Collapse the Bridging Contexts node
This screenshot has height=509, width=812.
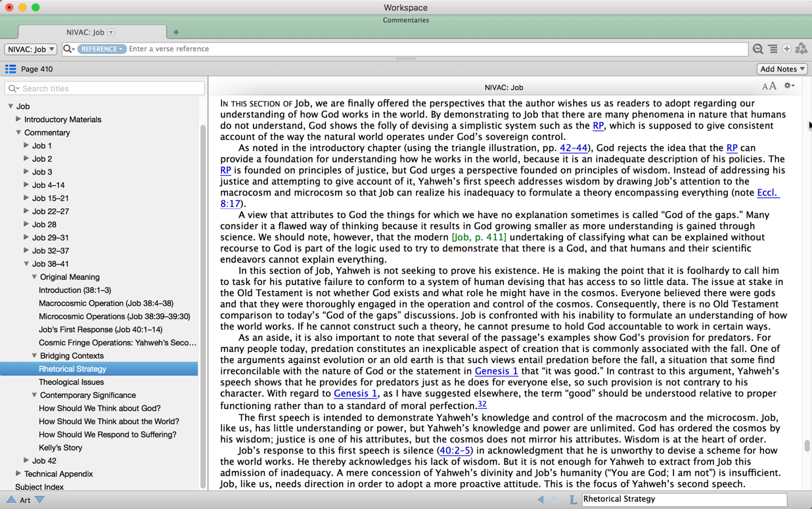pos(34,355)
